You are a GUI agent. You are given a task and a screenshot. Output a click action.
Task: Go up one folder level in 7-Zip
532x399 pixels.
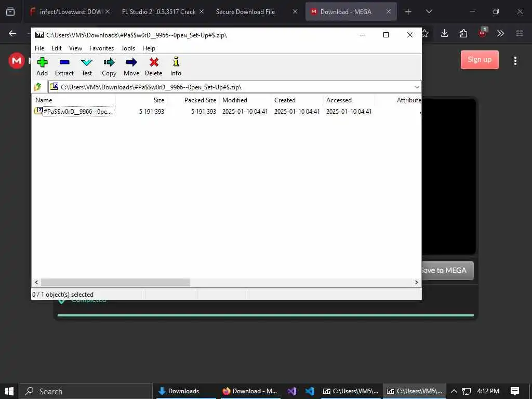(38, 87)
